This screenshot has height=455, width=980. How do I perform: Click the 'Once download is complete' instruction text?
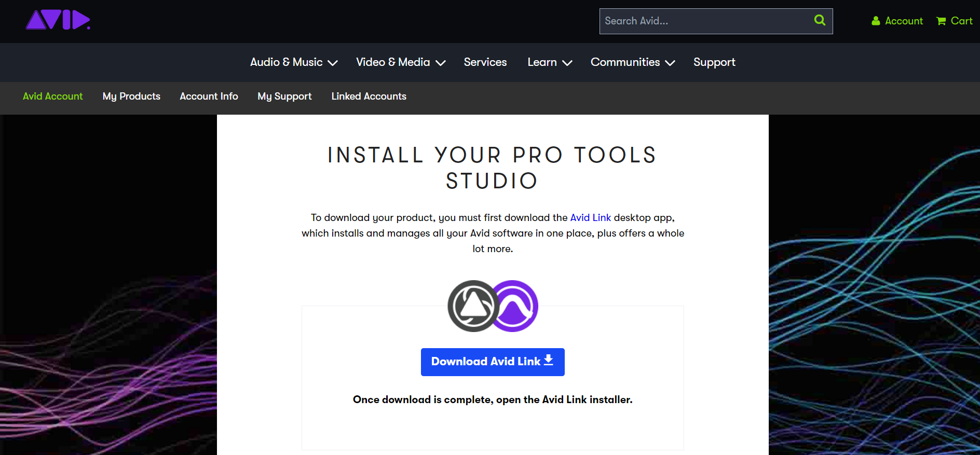(493, 399)
